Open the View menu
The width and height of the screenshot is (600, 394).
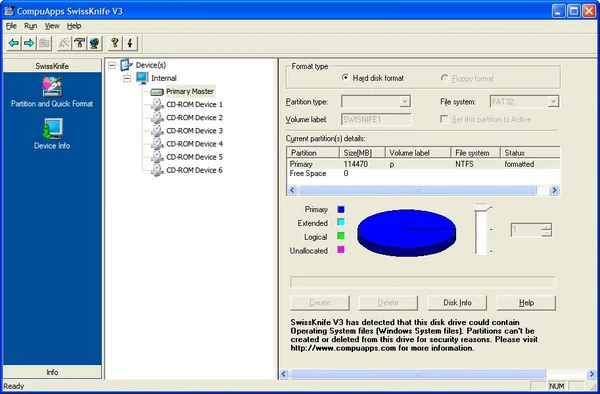[x=52, y=26]
